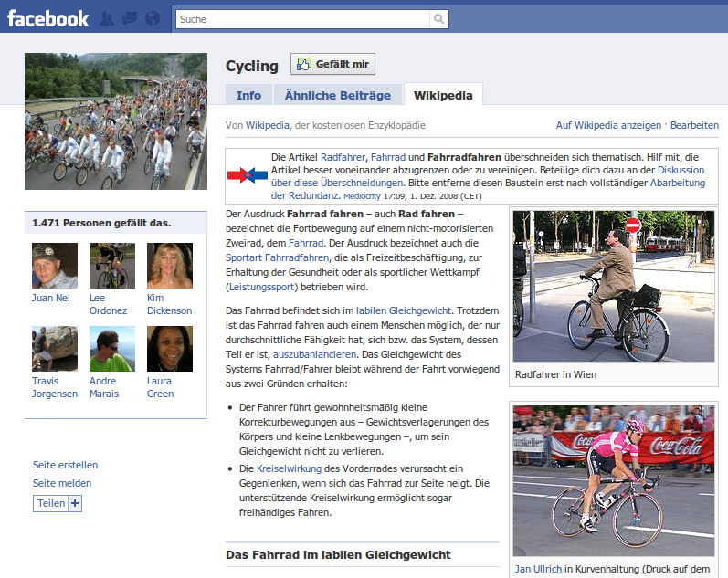
Task: Open notifications globe icon
Action: pos(153,19)
